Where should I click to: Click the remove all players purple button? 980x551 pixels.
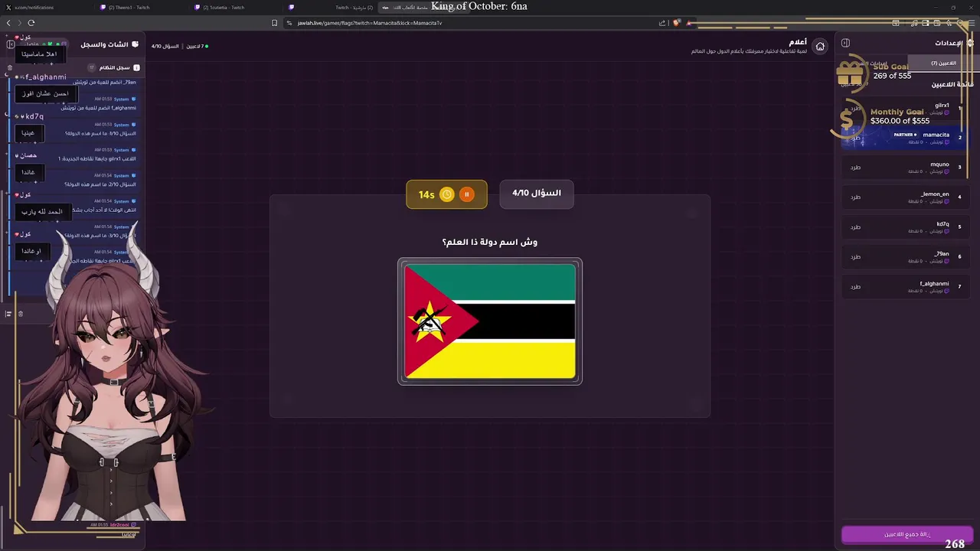pyautogui.click(x=907, y=534)
